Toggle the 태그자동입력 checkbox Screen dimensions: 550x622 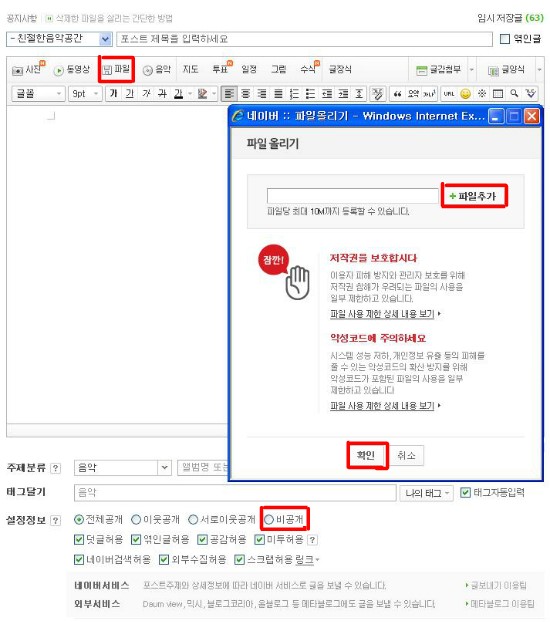pyautogui.click(x=465, y=493)
